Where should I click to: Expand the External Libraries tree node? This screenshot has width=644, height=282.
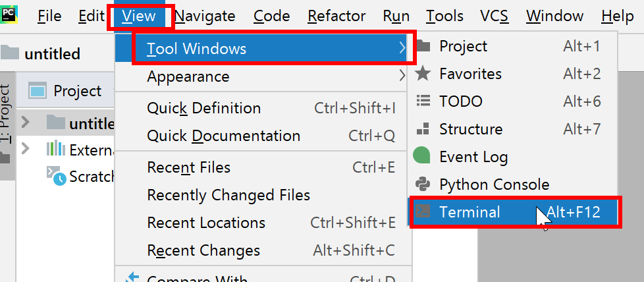click(26, 148)
